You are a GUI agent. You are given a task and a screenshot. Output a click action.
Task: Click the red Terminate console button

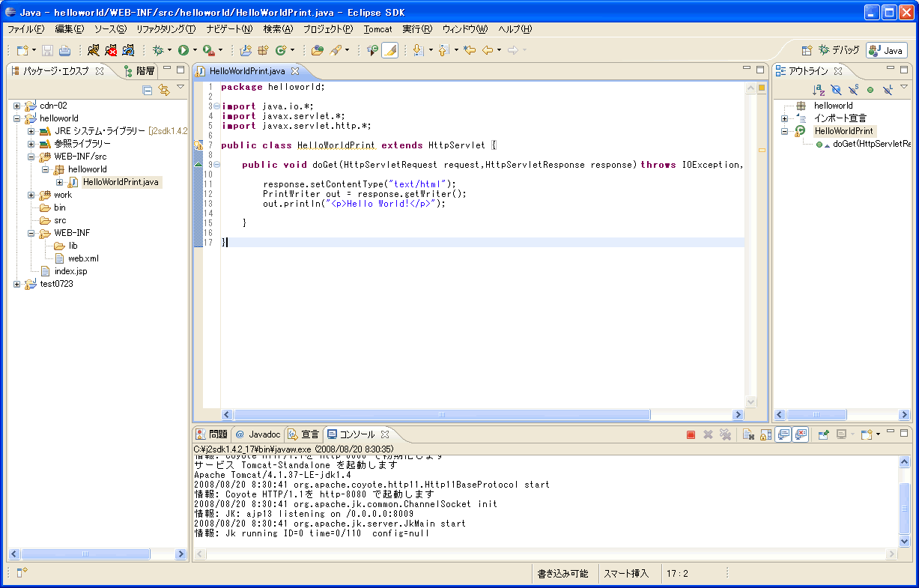pyautogui.click(x=691, y=434)
